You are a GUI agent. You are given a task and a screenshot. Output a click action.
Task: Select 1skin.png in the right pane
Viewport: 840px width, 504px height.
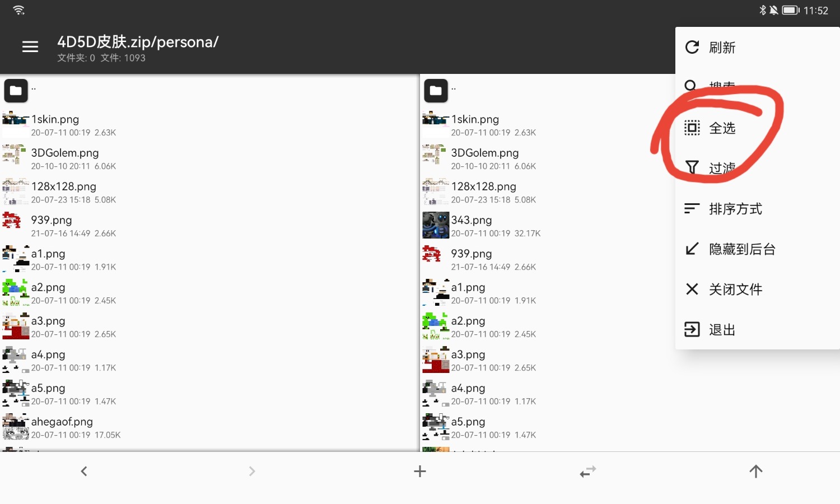click(x=548, y=124)
